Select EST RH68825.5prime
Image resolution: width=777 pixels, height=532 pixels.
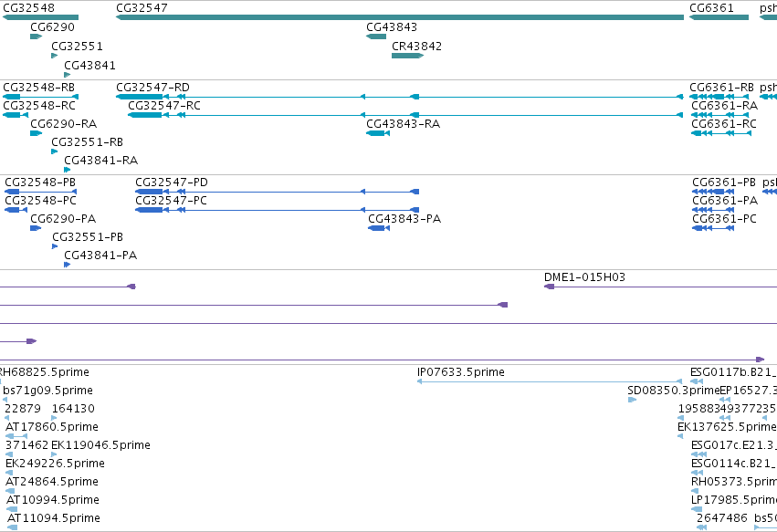44,372
